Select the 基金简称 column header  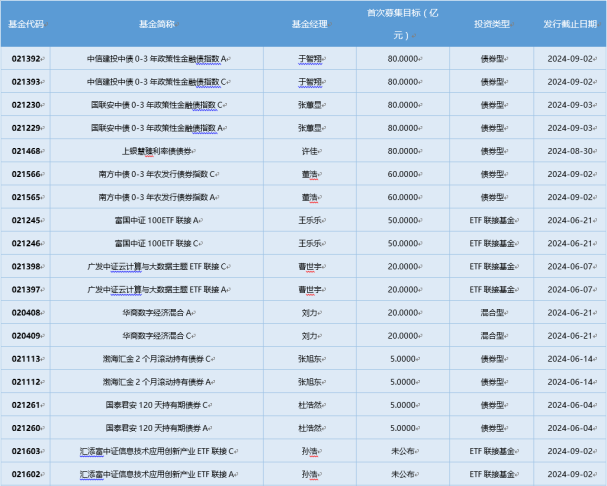click(158, 23)
